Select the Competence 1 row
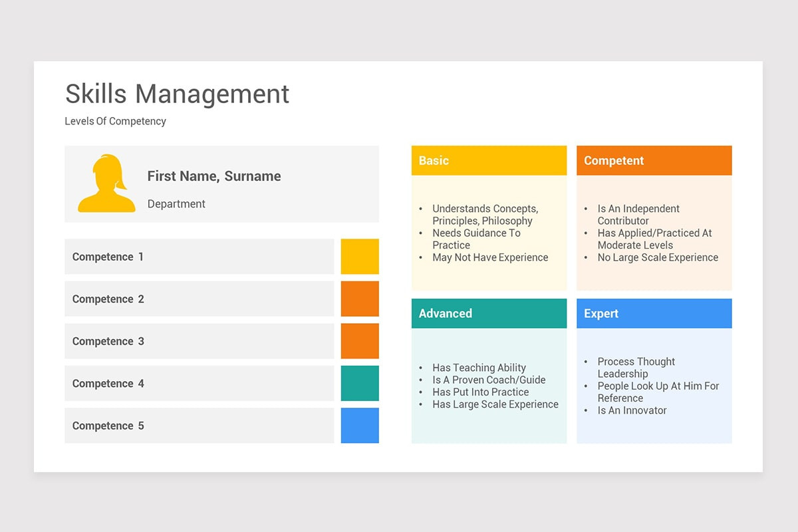The width and height of the screenshot is (798, 532). pyautogui.click(x=199, y=256)
